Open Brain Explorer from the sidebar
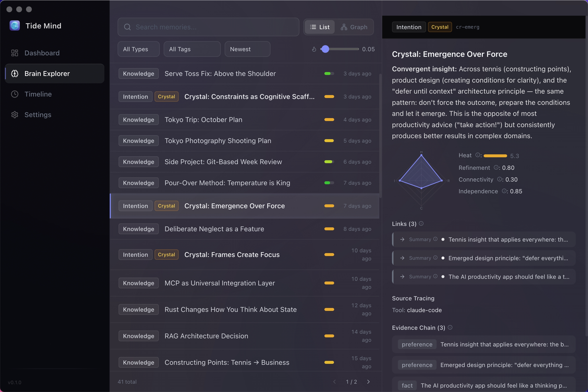The image size is (588, 392). coord(47,73)
